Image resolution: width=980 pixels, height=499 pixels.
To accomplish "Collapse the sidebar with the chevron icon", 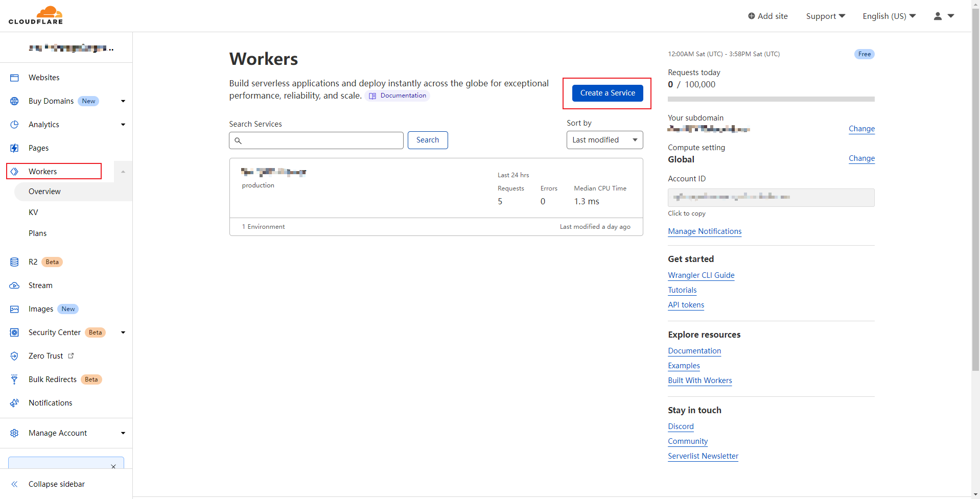I will (x=14, y=484).
